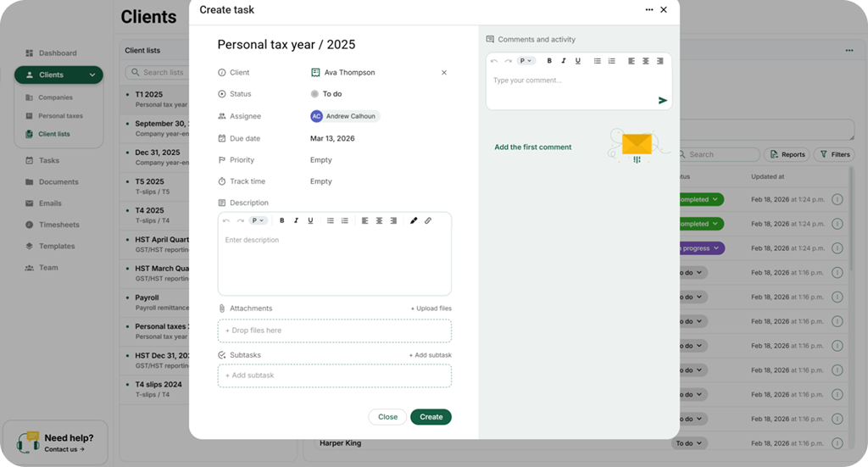Open the paragraph style dropdown in the description
Screen dimensions: 868x467
click(258, 220)
